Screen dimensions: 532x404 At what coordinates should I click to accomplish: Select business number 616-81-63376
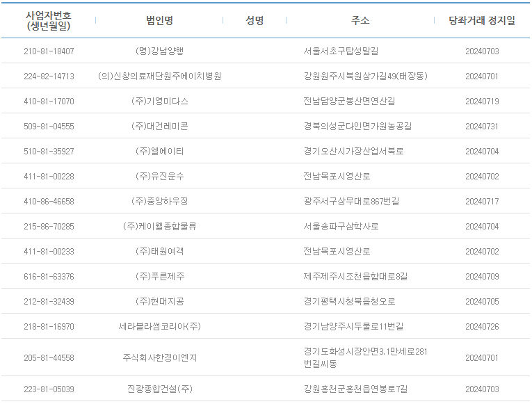tap(49, 277)
